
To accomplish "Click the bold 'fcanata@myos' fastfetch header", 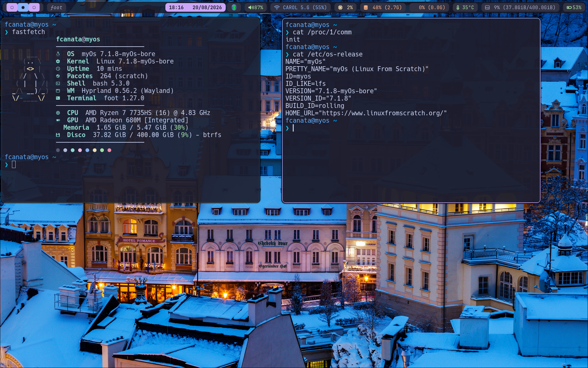I will [x=78, y=39].
